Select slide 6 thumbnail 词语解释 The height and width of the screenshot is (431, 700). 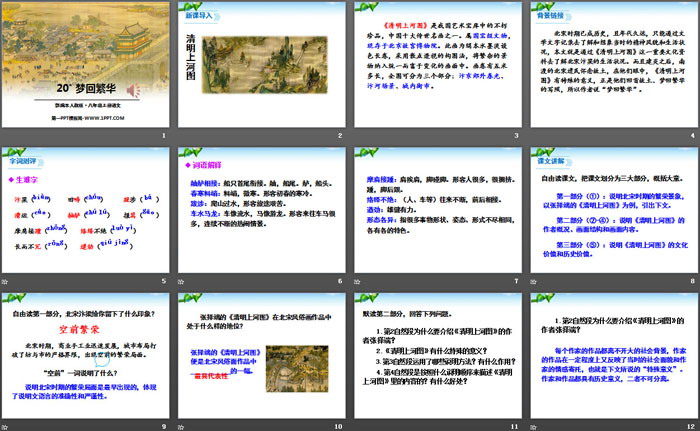[x=262, y=210]
